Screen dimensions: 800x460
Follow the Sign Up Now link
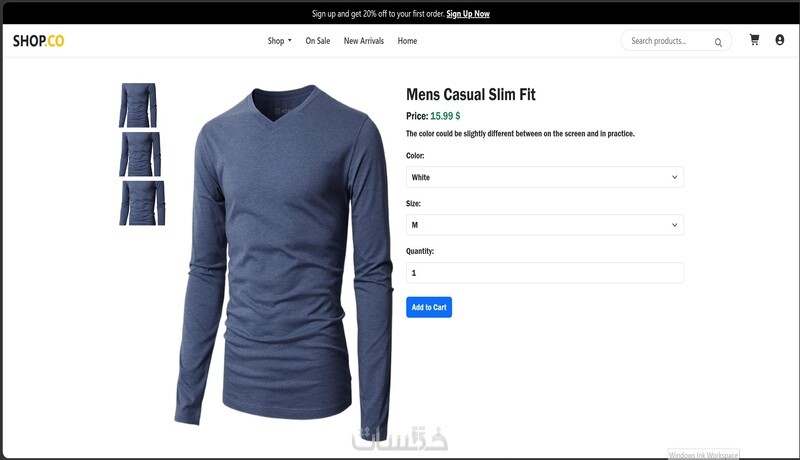click(468, 14)
